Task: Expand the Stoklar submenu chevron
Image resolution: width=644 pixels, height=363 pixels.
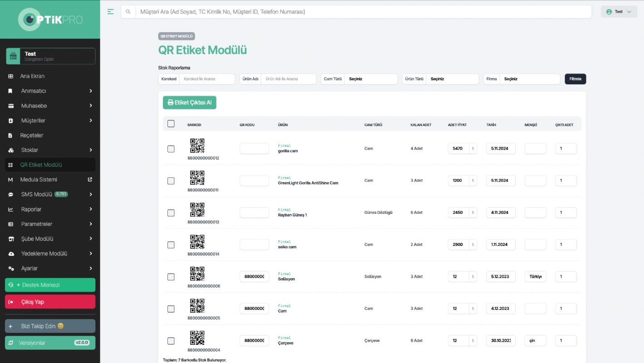Action: pyautogui.click(x=91, y=150)
